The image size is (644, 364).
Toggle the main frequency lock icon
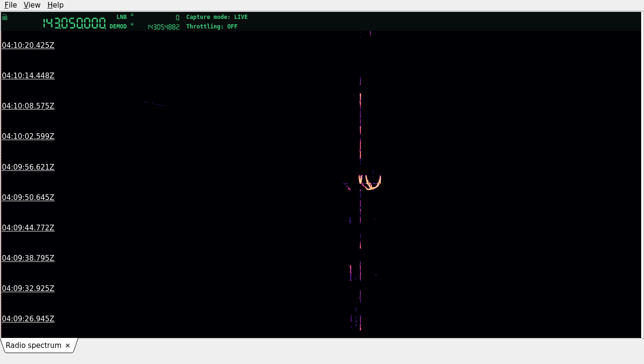coord(5,17)
